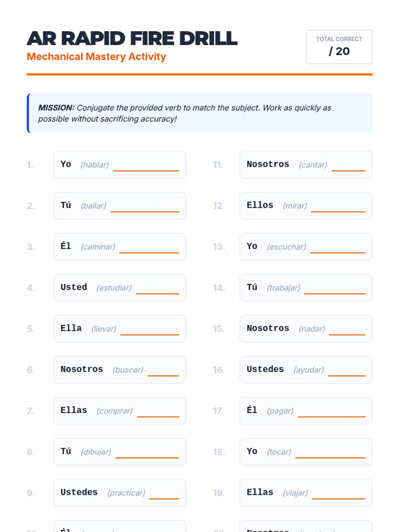399x532 pixels.
Task: Click the Total Correct score box
Action: tap(339, 47)
